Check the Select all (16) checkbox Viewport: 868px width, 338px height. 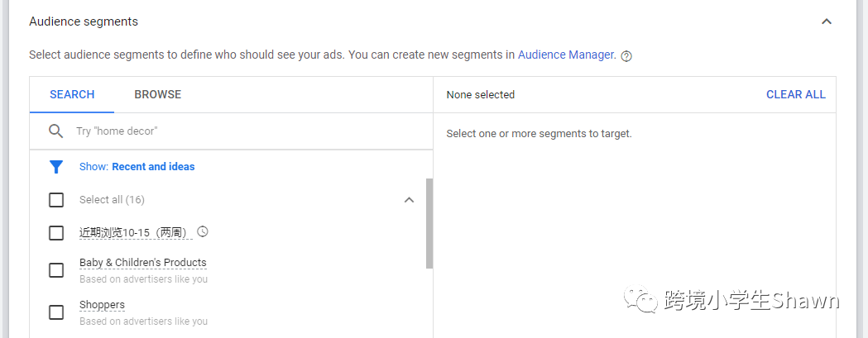[56, 200]
